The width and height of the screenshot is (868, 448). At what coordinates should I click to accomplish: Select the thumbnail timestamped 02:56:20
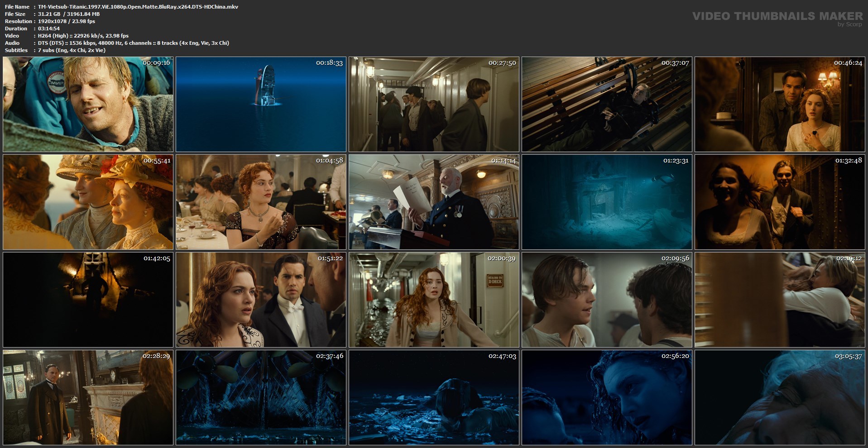tap(607, 397)
